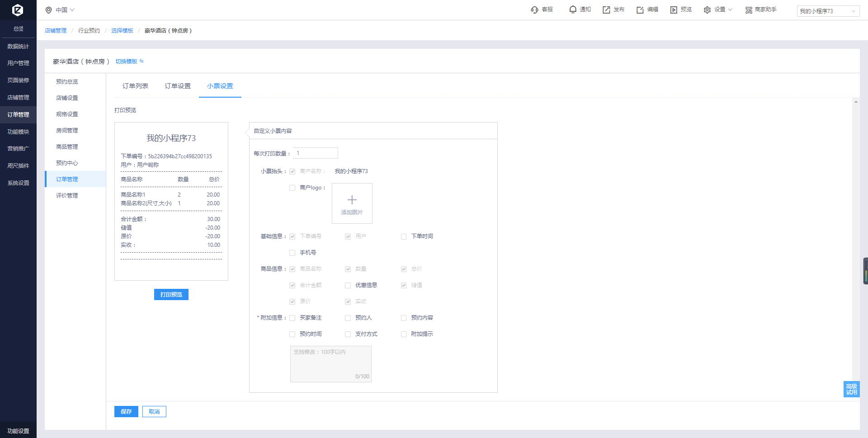Click the 设置 gear icon

click(707, 10)
